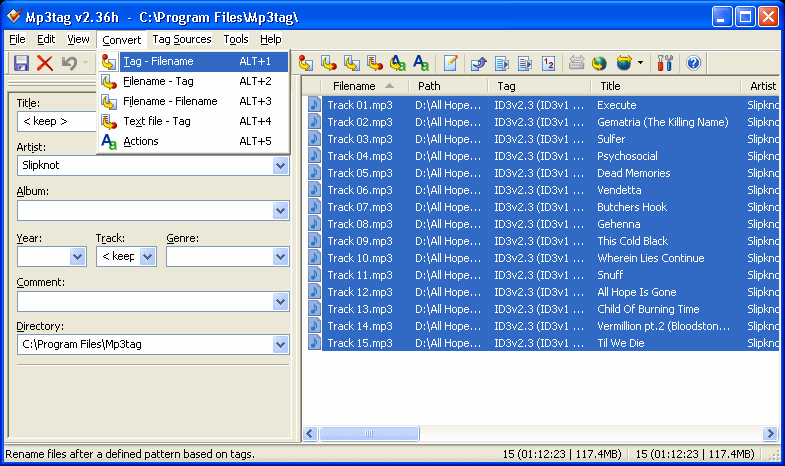Choose Filename - Filename menu entry
This screenshot has height=466, width=785.
pyautogui.click(x=193, y=102)
